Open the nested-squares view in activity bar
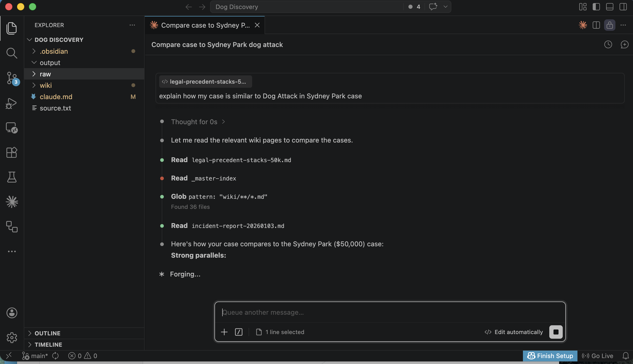The height and width of the screenshot is (364, 633). point(12,227)
